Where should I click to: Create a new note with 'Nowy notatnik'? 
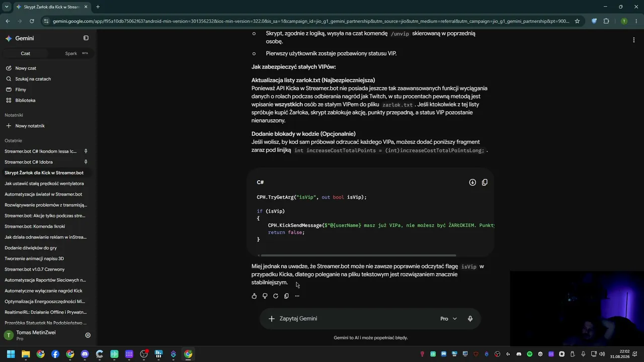(x=30, y=126)
